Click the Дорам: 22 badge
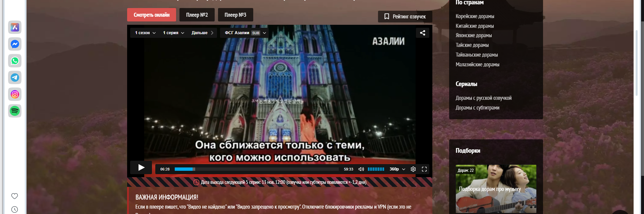This screenshot has width=644, height=214. coord(466,170)
